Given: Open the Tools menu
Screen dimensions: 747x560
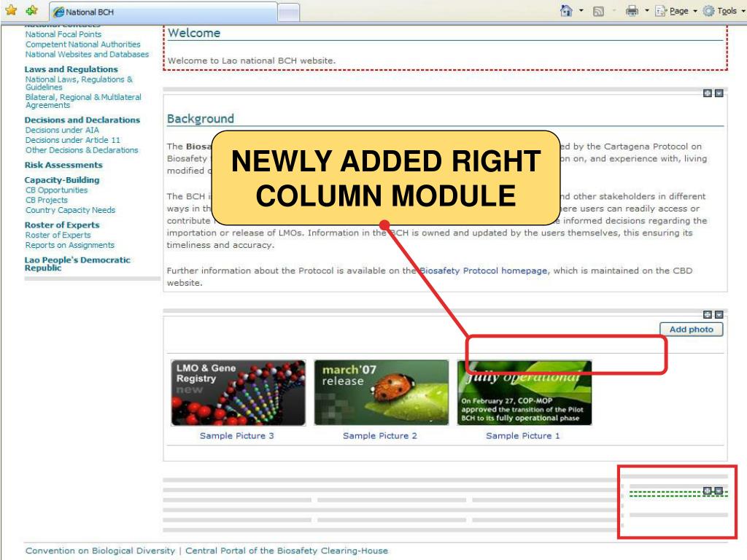Looking at the screenshot, I should (727, 11).
